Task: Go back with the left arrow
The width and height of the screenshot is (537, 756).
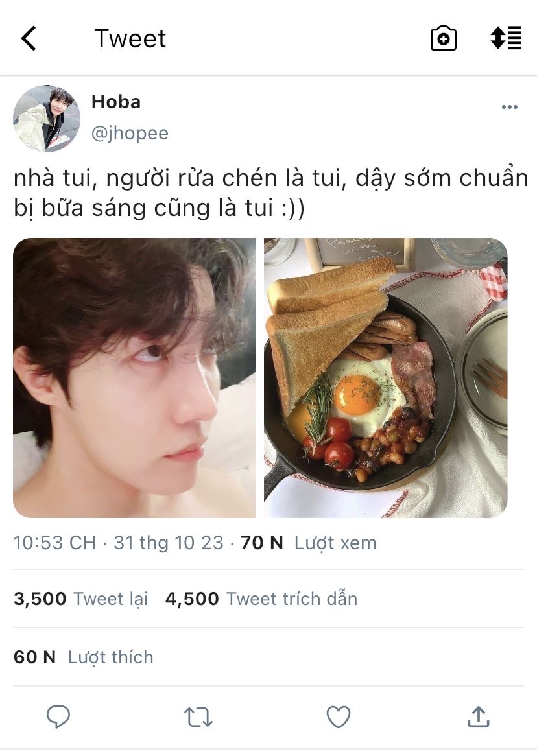Action: coord(29,38)
